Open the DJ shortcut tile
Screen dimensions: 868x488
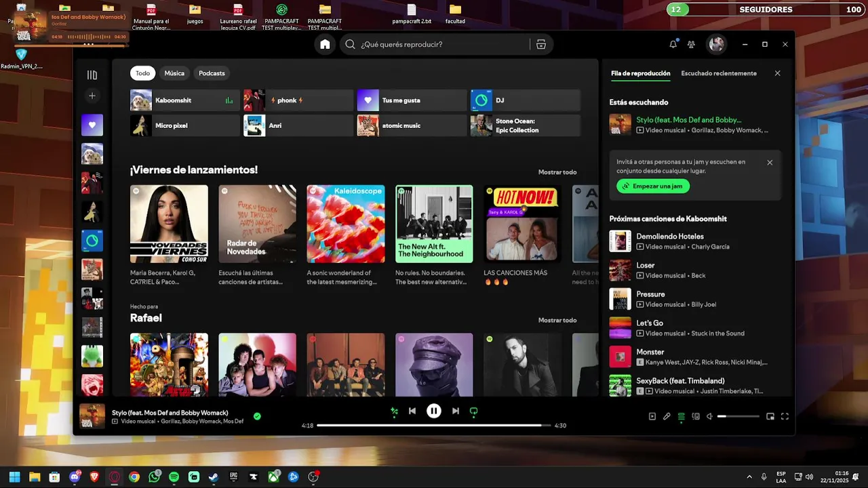(525, 100)
